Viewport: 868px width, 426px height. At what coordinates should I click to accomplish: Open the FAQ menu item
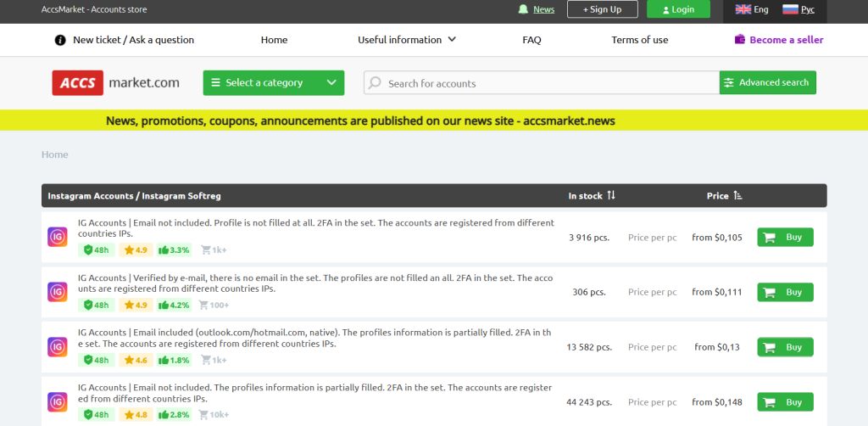[x=531, y=40]
